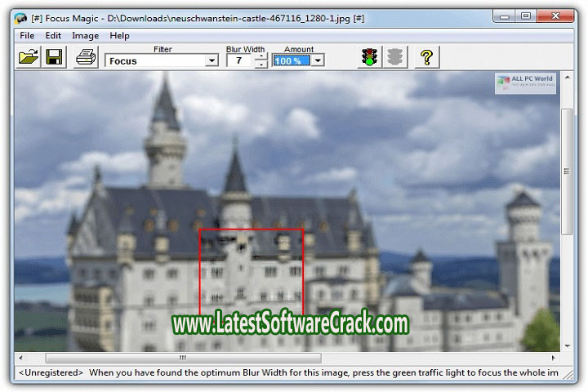Save the image with the floppy disk icon
Viewport: 588px width, 392px height.
pyautogui.click(x=54, y=57)
